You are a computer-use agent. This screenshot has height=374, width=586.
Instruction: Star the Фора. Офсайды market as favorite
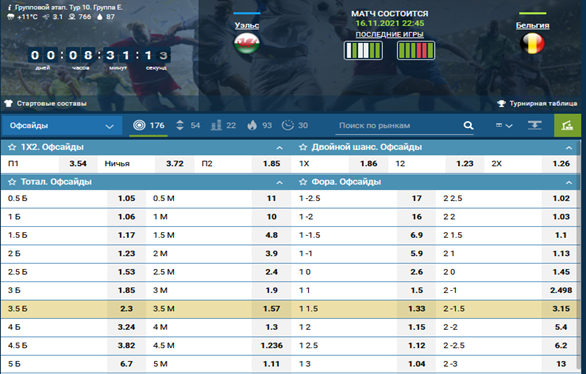pyautogui.click(x=303, y=182)
